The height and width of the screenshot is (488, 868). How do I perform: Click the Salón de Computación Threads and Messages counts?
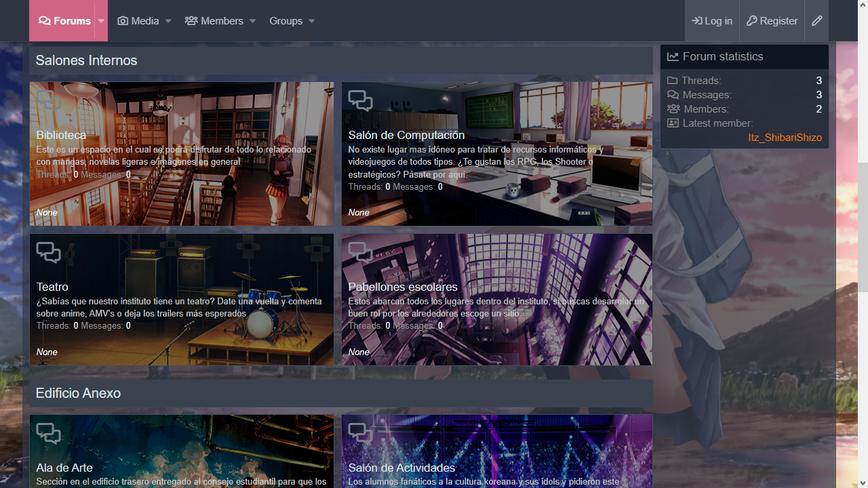395,186
